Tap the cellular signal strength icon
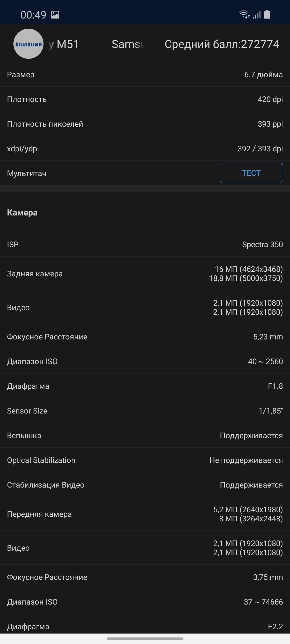 pyautogui.click(x=257, y=15)
